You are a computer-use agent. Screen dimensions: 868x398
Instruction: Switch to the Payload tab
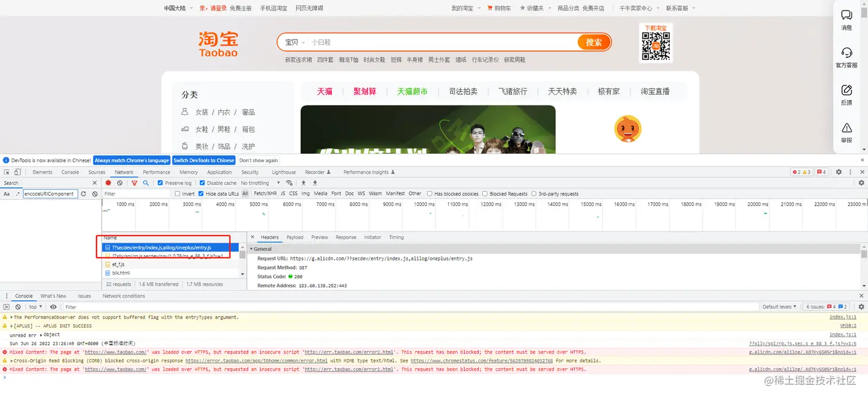294,237
